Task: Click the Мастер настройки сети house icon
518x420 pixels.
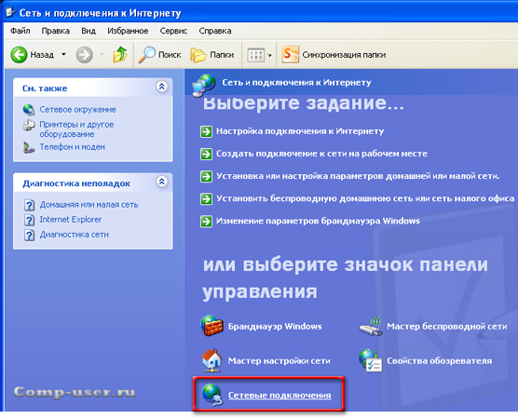Action: pos(211,360)
